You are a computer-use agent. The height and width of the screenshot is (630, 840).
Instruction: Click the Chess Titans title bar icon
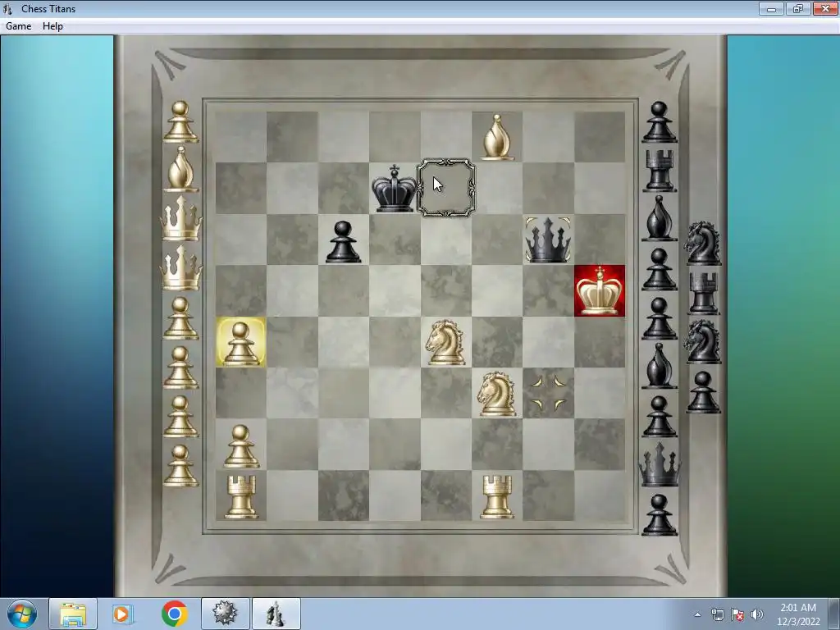pyautogui.click(x=7, y=8)
